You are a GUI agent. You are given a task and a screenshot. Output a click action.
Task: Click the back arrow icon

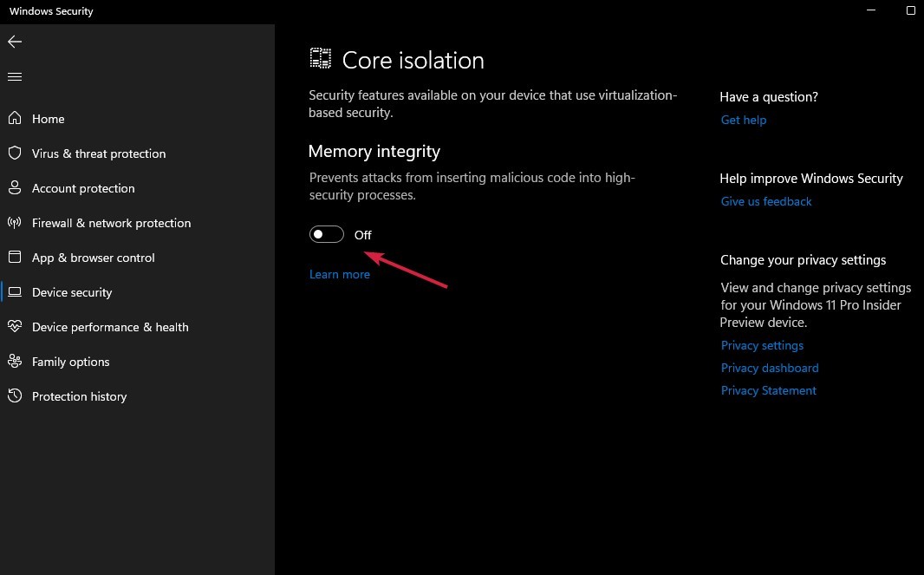tap(15, 42)
